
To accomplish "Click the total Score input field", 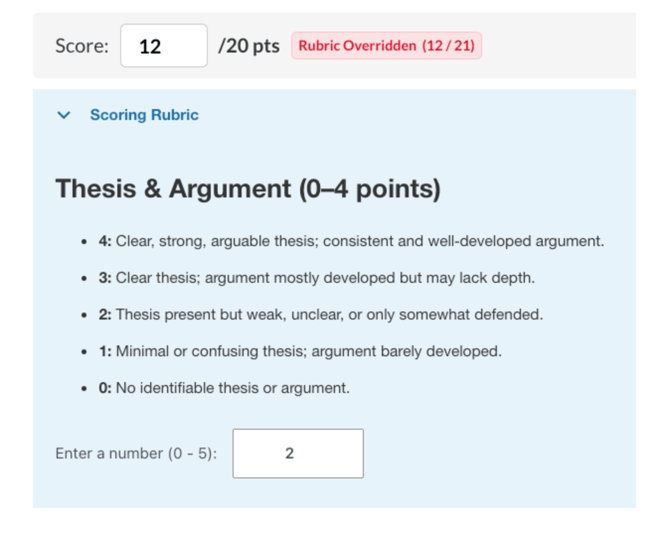I will point(163,46).
